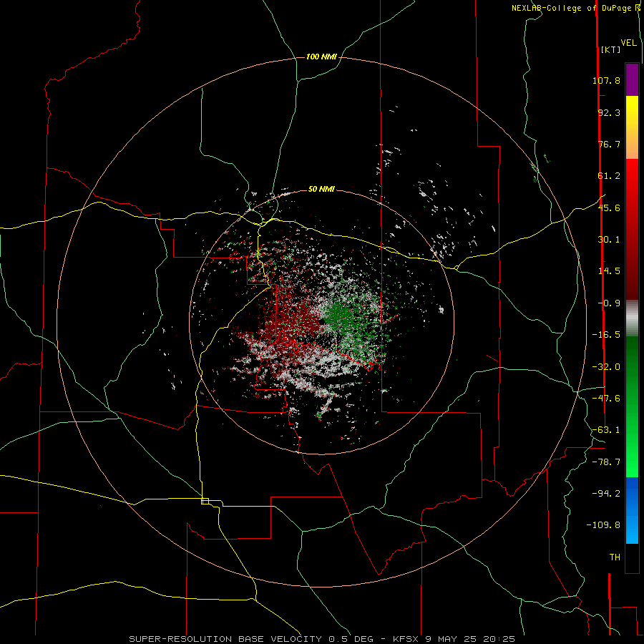Click the 30.1 velocity scale value
Viewport: 644px width, 644px height.
click(x=609, y=240)
